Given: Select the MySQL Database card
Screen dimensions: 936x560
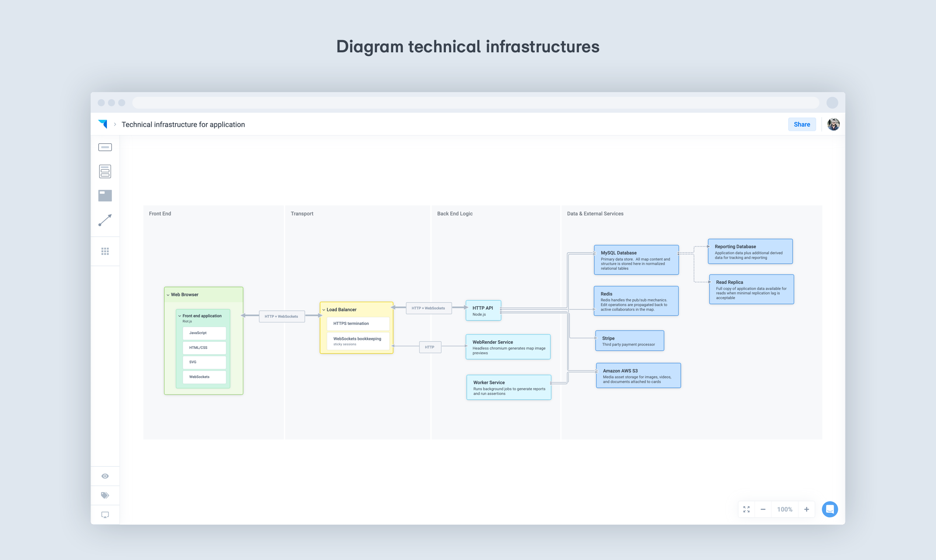Looking at the screenshot, I should (x=636, y=260).
